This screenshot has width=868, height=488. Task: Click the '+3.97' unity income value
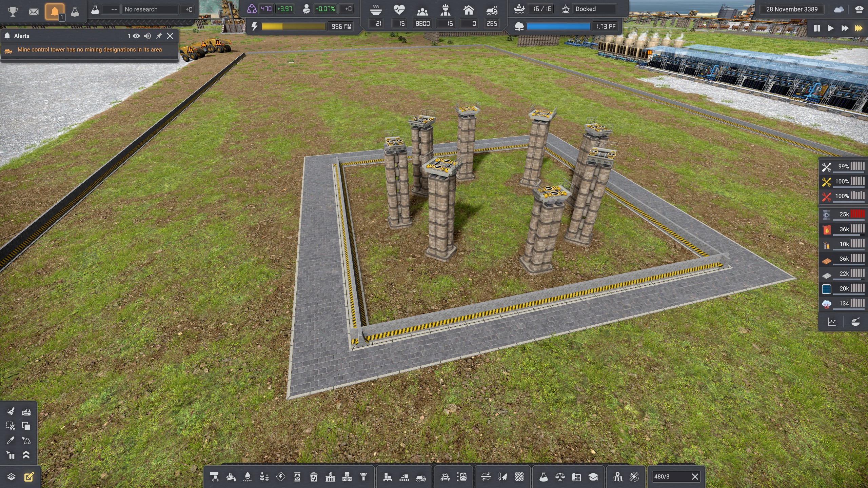click(285, 9)
